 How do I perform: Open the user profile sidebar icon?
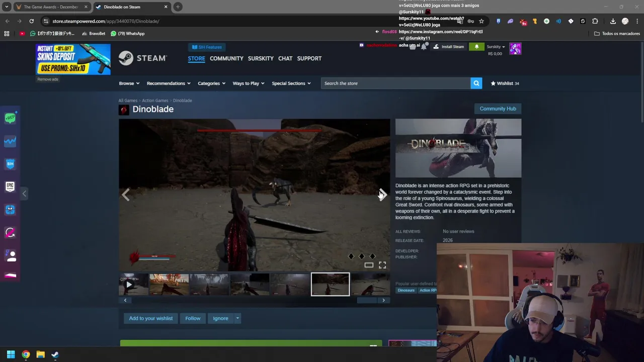click(x=11, y=255)
